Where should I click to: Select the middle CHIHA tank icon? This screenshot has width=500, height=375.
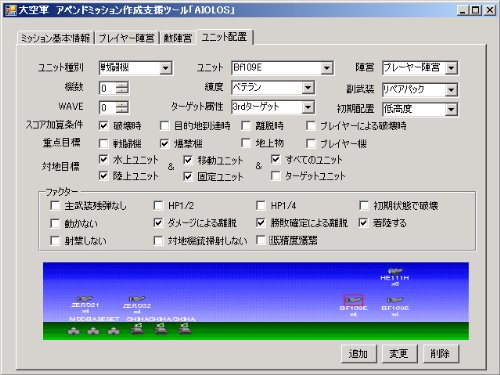pos(161,330)
